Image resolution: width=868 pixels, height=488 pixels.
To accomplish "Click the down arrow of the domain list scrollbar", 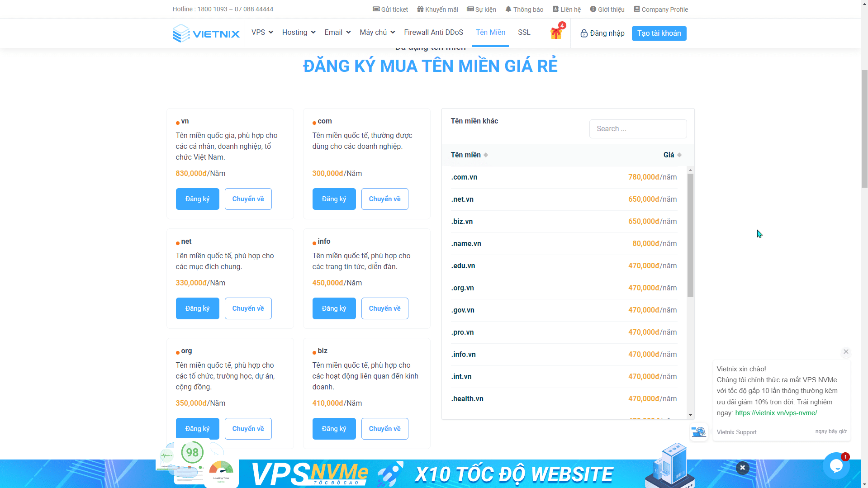I will click(x=690, y=415).
